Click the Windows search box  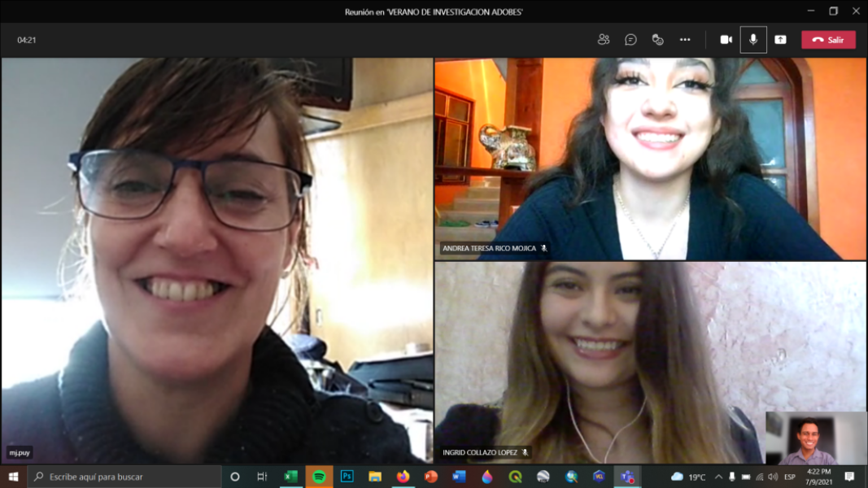(124, 477)
